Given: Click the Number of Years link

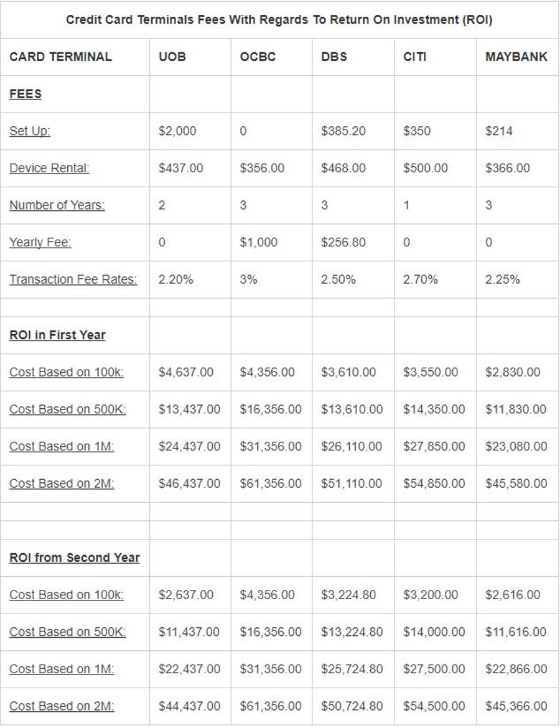Looking at the screenshot, I should (x=57, y=206).
